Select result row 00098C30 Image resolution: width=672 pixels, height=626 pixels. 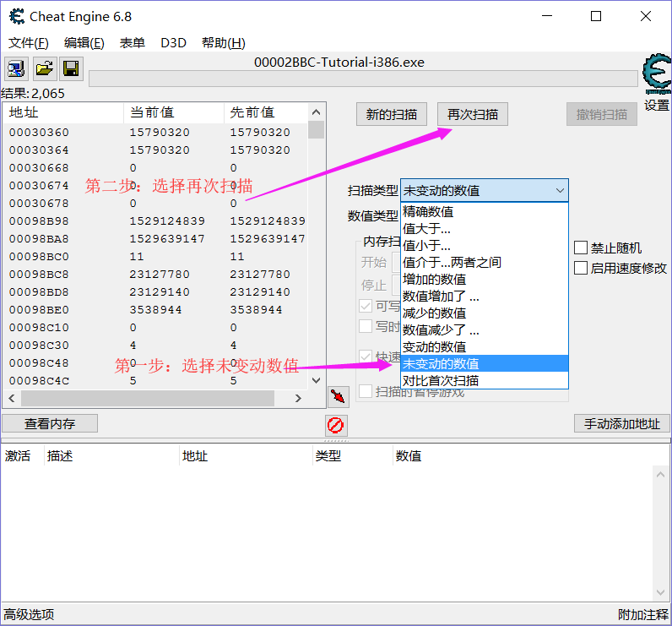pos(155,346)
